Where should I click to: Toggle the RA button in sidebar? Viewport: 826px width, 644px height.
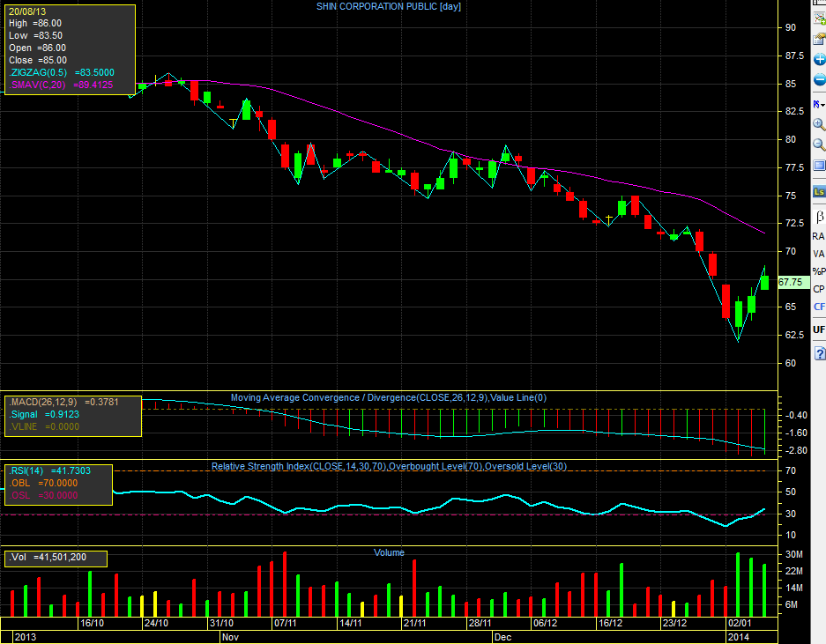pos(819,236)
